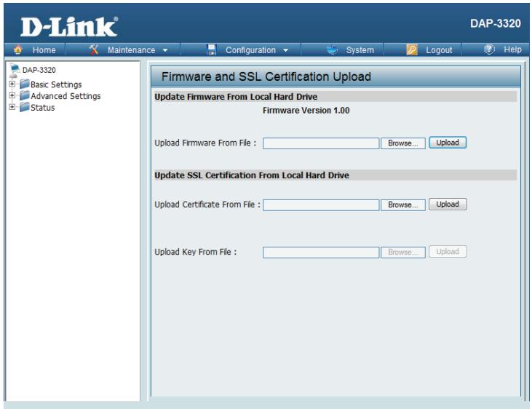Click the Maintenance tools icon
The width and height of the screenshot is (532, 409).
pos(94,49)
